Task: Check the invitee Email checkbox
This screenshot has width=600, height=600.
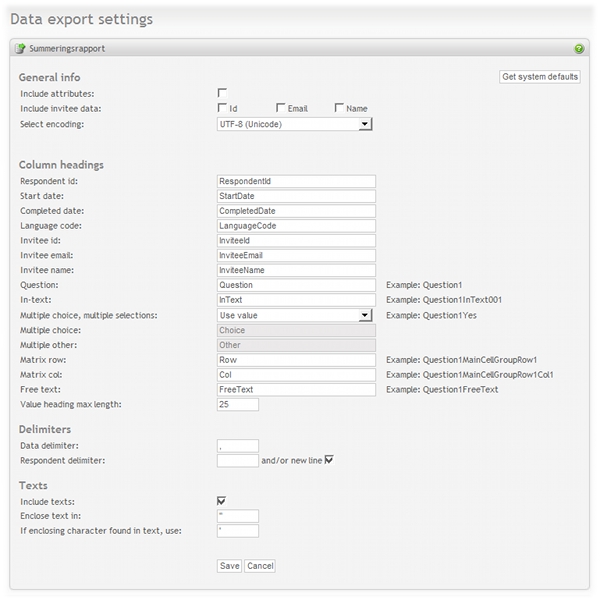Action: (280, 108)
